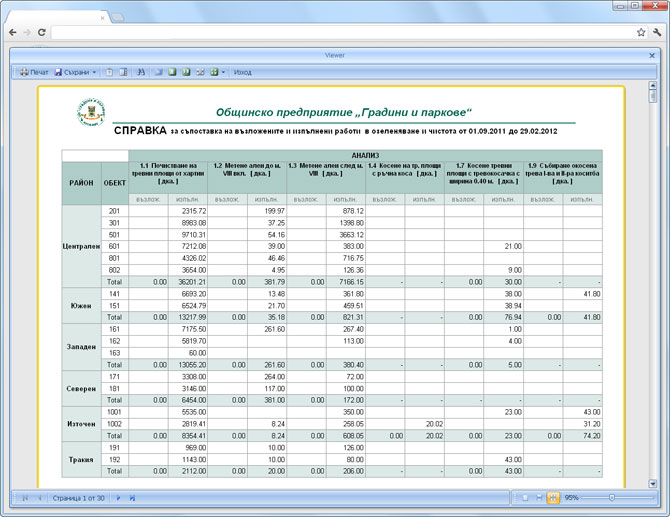
Task: Close the current browser tab
Action: click(x=103, y=18)
